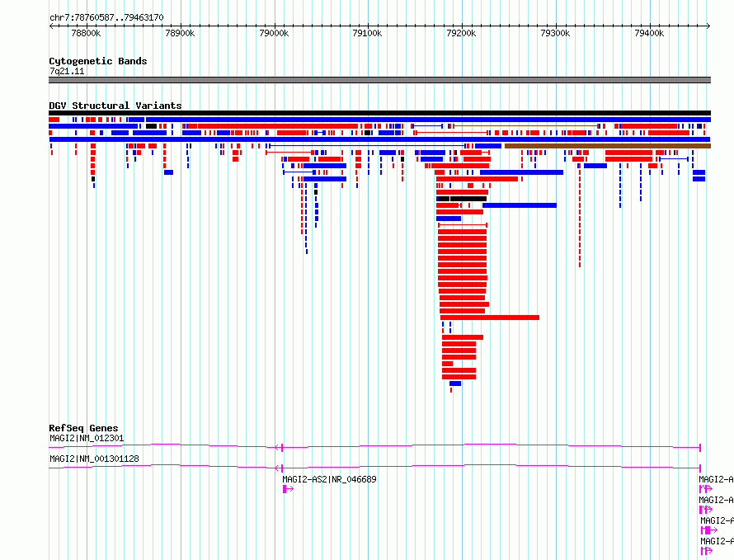Select the 78900k scale tick label

[181, 33]
